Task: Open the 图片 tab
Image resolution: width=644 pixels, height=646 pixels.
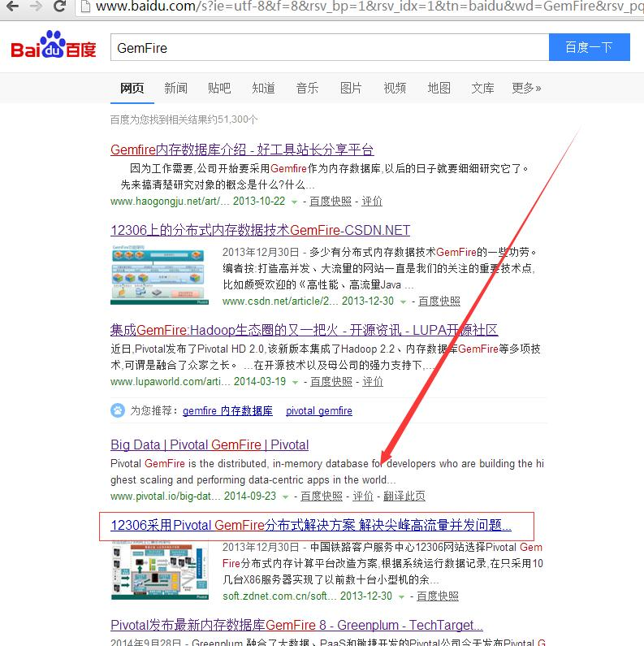Action: 351,88
